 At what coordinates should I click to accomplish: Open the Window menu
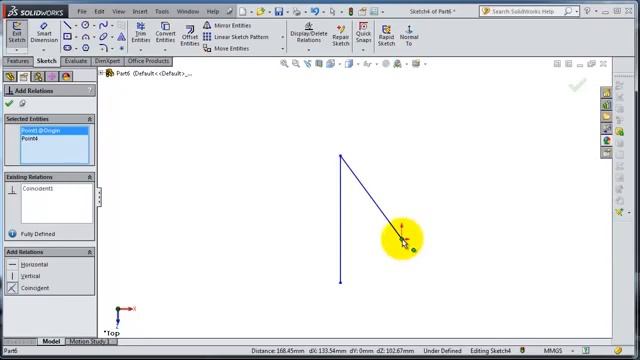coord(188,11)
